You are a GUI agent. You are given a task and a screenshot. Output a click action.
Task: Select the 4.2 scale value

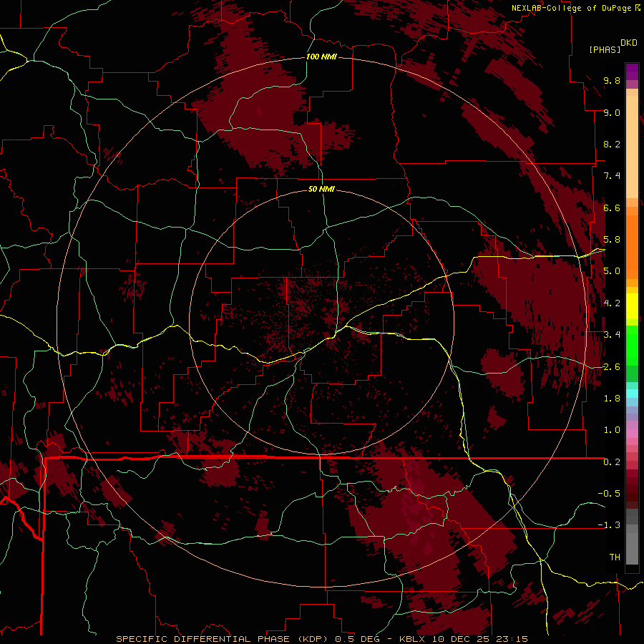coord(612,303)
